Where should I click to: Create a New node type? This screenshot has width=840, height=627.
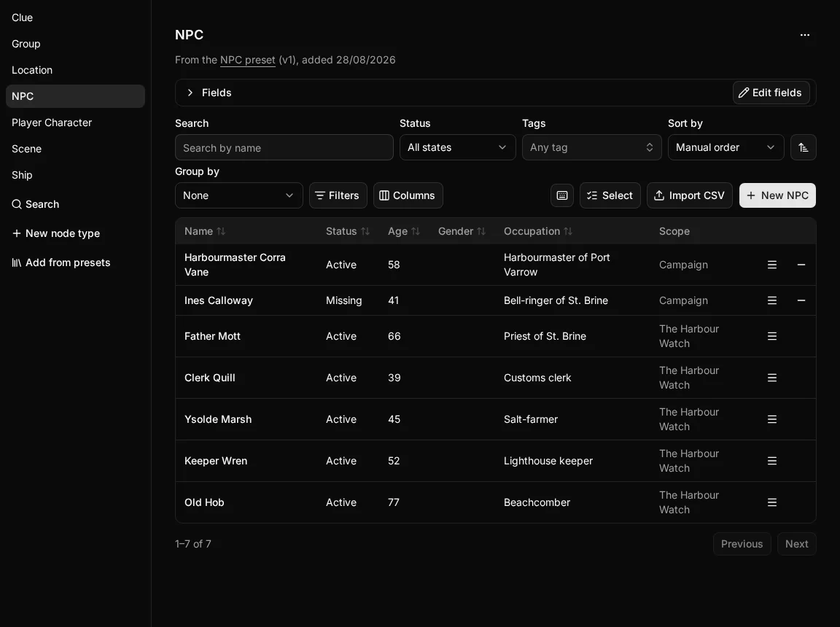point(55,233)
